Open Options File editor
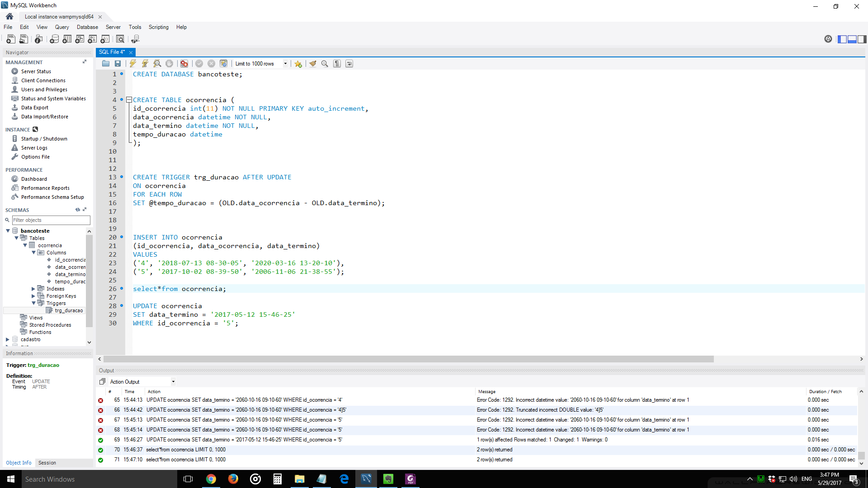The image size is (868, 488). 35,157
